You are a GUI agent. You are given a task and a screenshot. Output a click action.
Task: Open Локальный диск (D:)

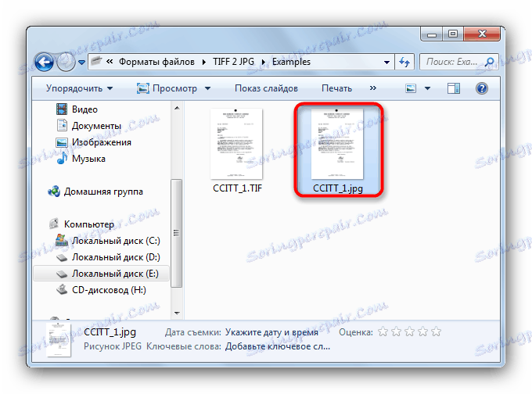click(x=116, y=257)
